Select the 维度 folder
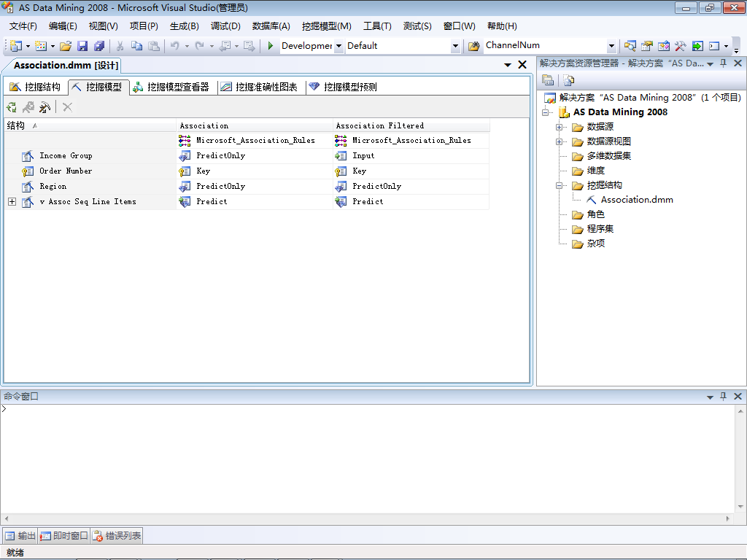 [x=595, y=171]
